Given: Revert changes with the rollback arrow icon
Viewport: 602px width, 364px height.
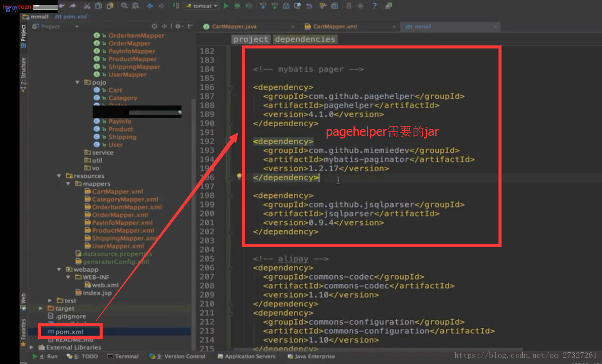Looking at the screenshot, I should 309,6.
